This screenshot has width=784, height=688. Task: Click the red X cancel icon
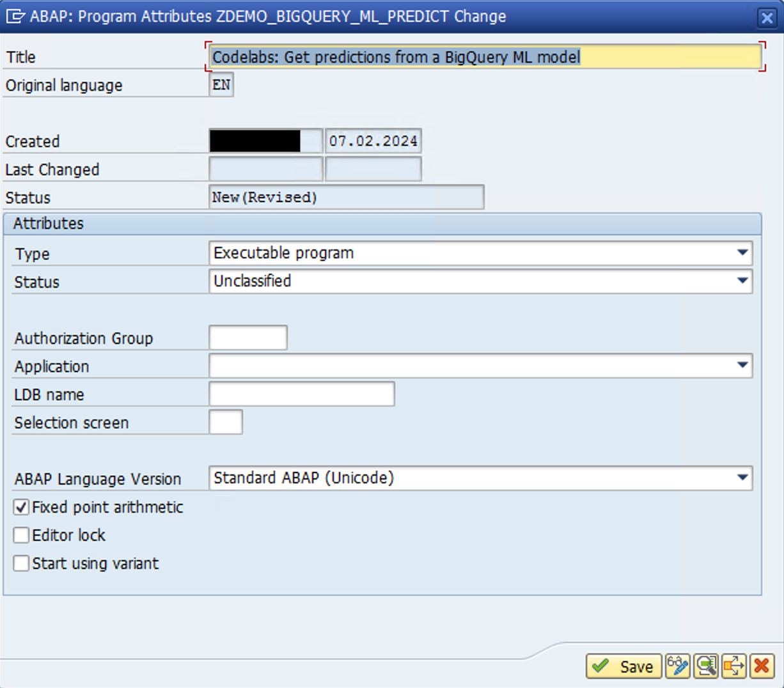pyautogui.click(x=762, y=666)
